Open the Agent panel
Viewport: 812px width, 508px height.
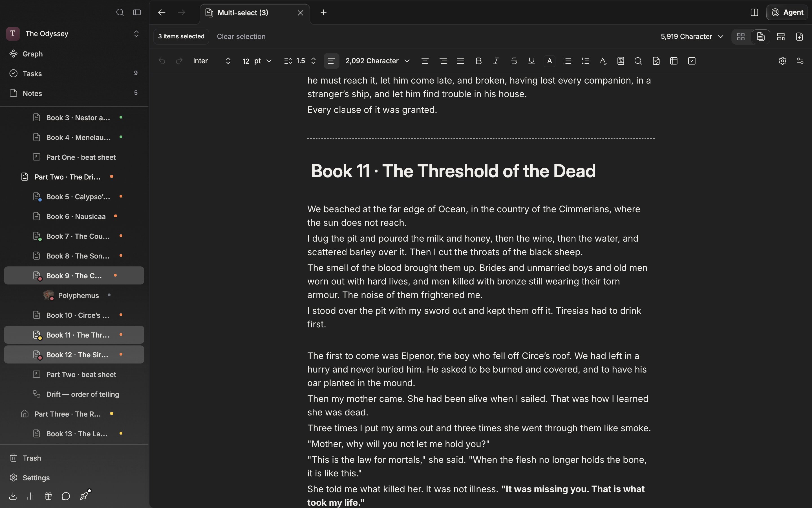[787, 12]
